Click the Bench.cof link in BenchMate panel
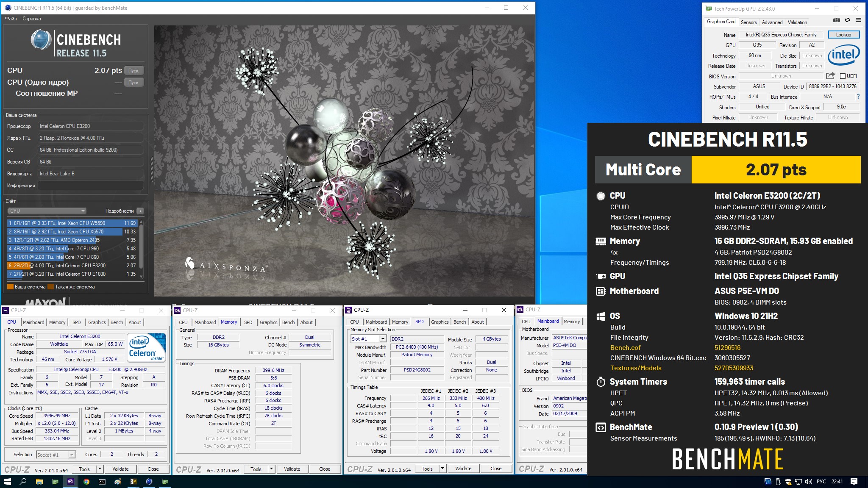Image resolution: width=868 pixels, height=488 pixels. pos(625,347)
